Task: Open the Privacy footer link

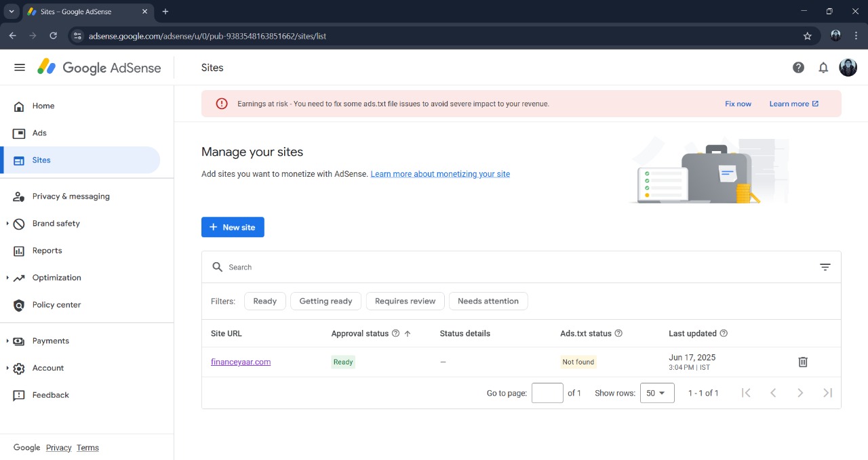Action: click(58, 448)
